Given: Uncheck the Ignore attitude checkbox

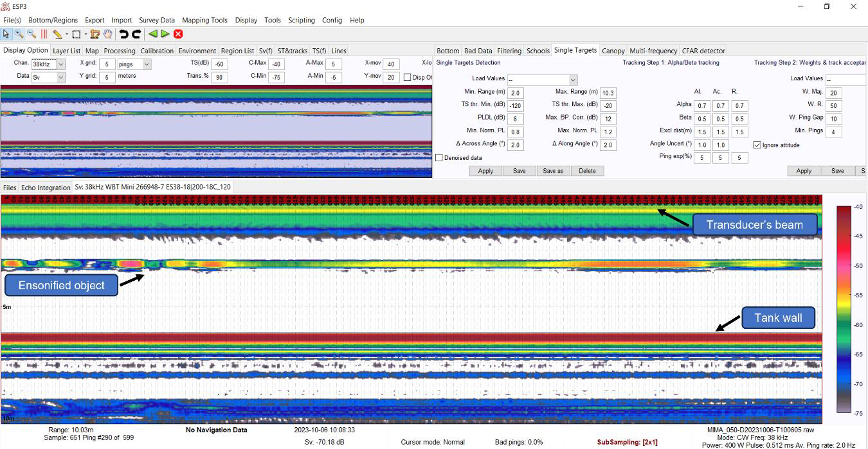Looking at the screenshot, I should click(757, 145).
